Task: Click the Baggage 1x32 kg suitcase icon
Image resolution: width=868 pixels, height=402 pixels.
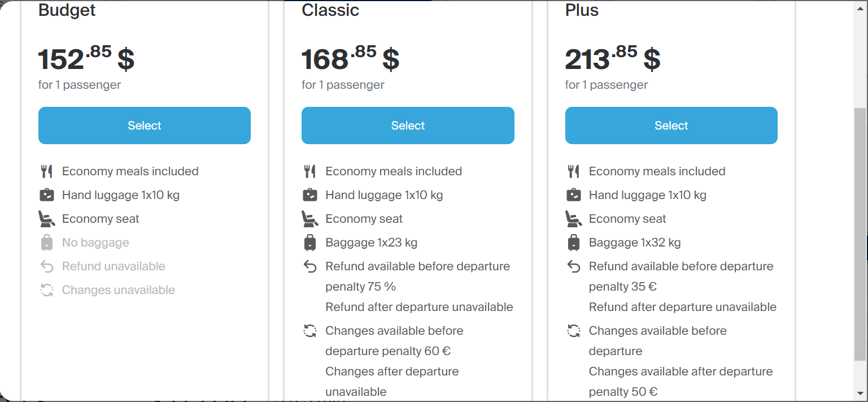Action: [573, 243]
